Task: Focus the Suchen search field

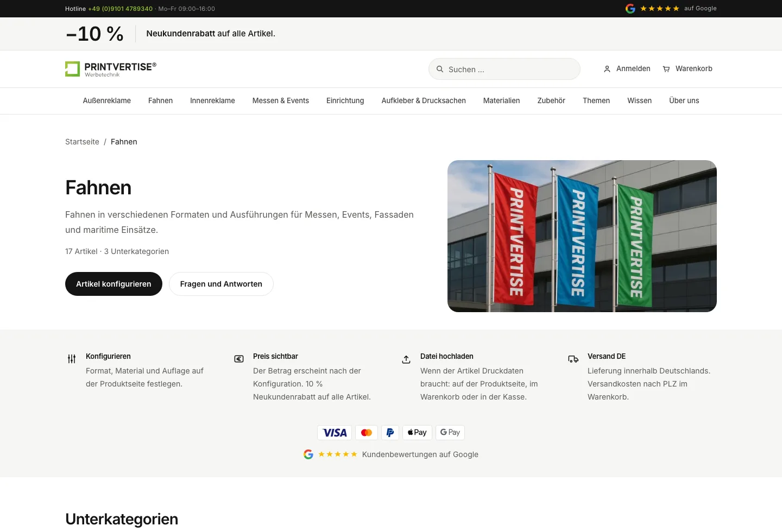Action: [x=504, y=69]
